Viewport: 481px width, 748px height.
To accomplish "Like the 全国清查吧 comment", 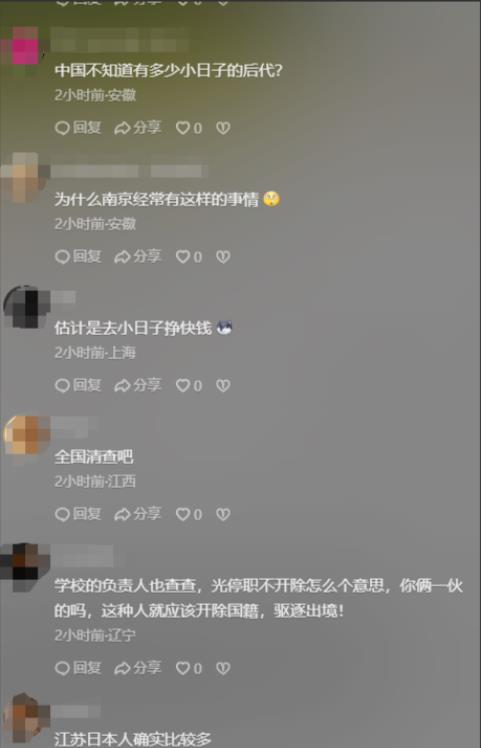I will (x=189, y=514).
